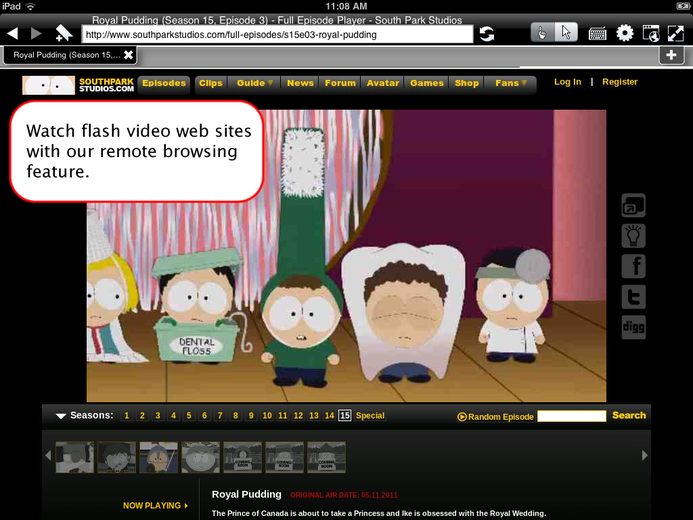Go back with the browser back arrow
Image resolution: width=693 pixels, height=520 pixels.
tap(13, 33)
